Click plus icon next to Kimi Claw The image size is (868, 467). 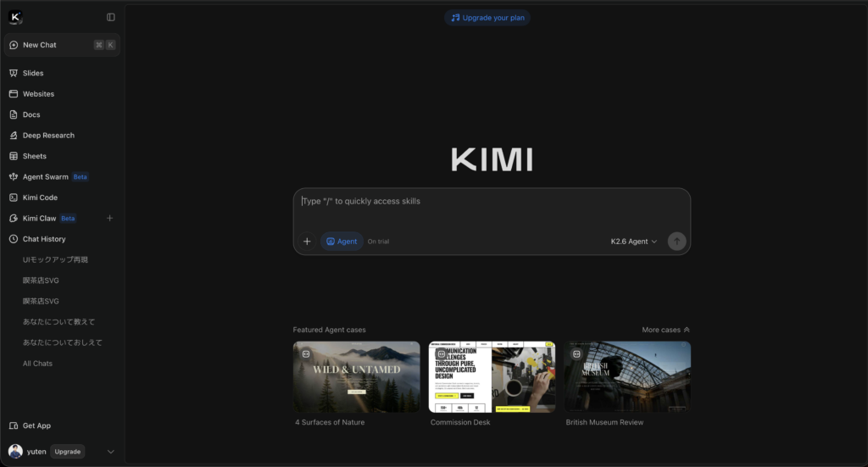click(109, 218)
